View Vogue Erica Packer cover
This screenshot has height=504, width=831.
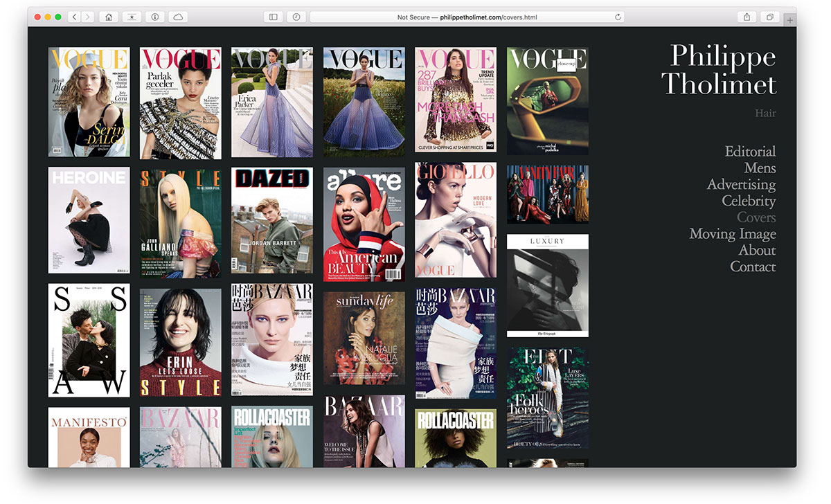coord(272,102)
